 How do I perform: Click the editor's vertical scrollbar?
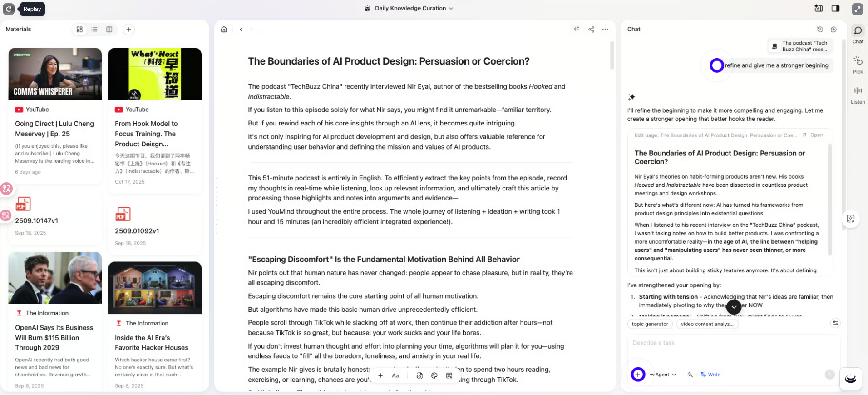click(x=612, y=55)
